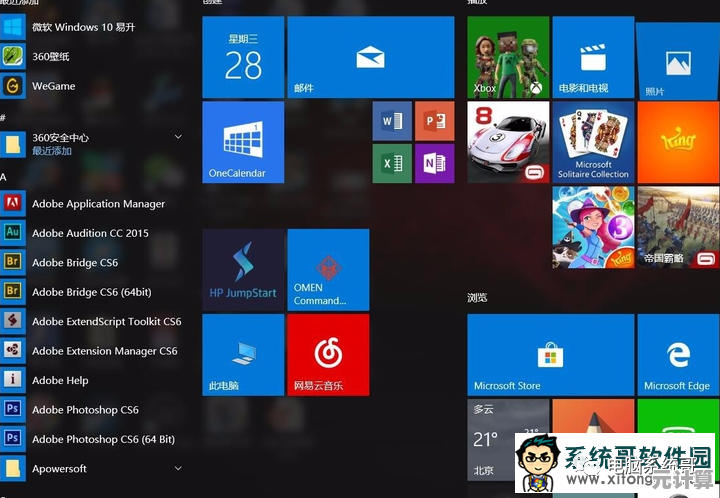Open the Xbox tile
This screenshot has width=720, height=498.
point(508,57)
